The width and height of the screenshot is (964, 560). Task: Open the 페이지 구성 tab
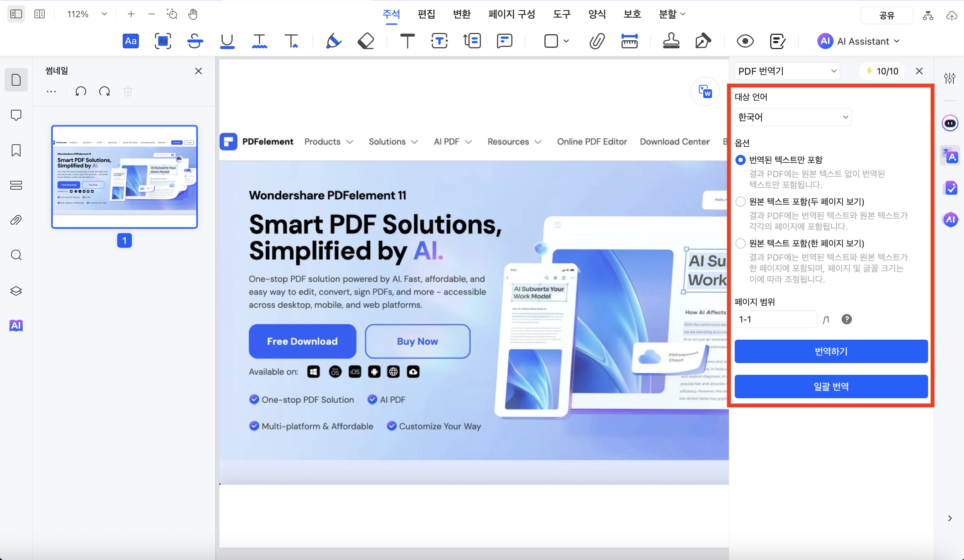[x=511, y=14]
